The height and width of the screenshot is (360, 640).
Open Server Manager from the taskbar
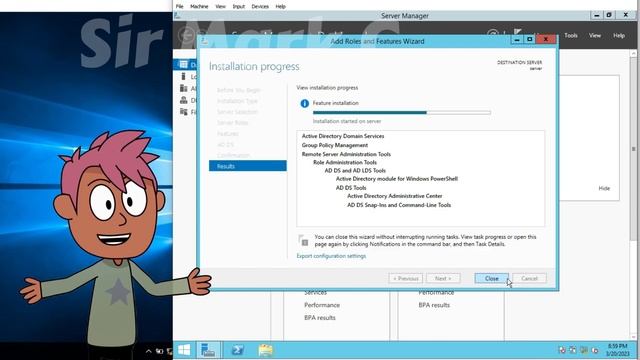[x=208, y=350]
